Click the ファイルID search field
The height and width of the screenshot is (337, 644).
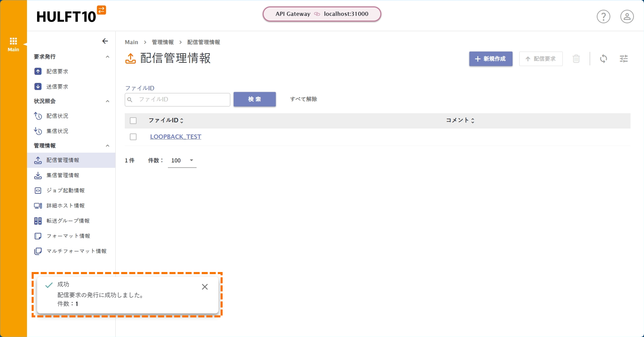[182, 100]
